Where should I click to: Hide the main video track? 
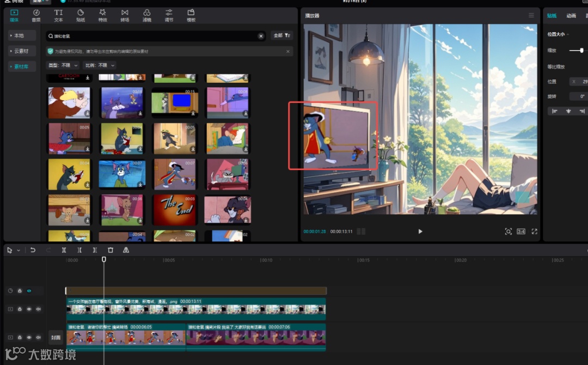pos(29,337)
